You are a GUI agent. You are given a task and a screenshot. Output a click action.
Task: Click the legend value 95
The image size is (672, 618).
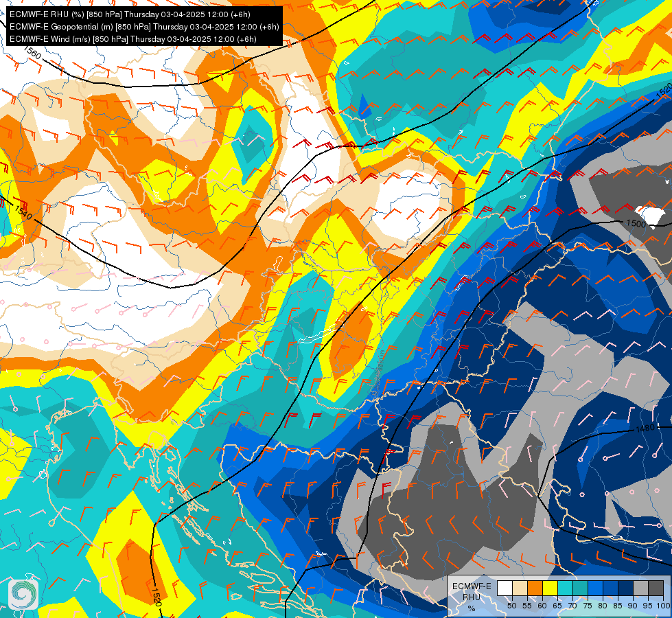[x=647, y=606]
